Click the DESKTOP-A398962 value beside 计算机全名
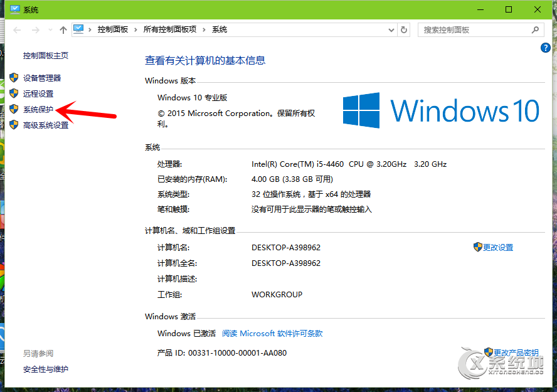This screenshot has height=392, width=557. point(286,263)
